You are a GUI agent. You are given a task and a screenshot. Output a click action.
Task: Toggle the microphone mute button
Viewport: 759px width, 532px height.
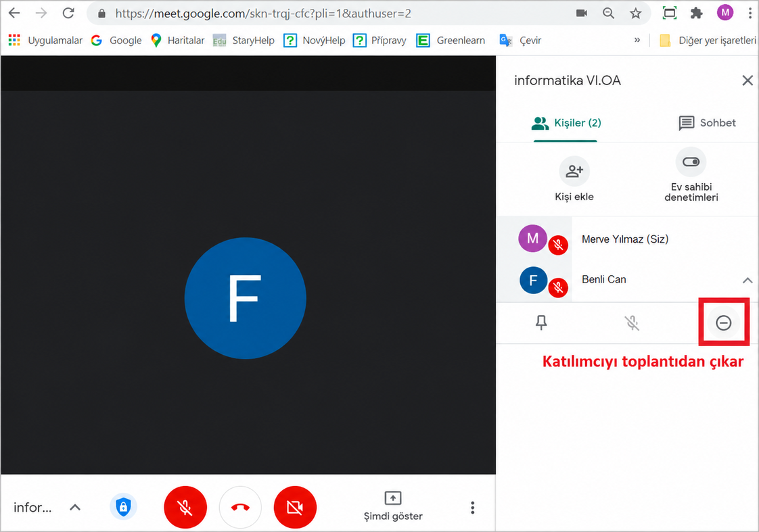pyautogui.click(x=185, y=508)
